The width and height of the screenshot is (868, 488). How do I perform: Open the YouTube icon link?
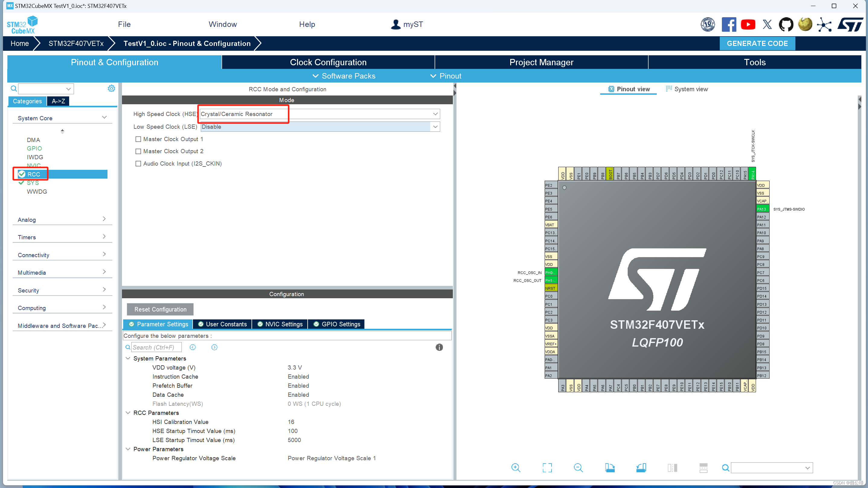tap(748, 24)
